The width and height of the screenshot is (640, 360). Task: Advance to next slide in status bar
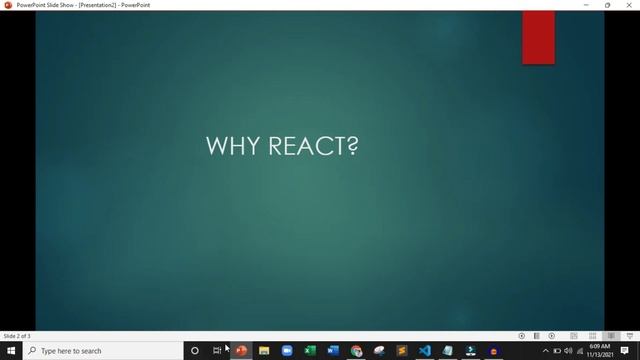pyautogui.click(x=551, y=336)
